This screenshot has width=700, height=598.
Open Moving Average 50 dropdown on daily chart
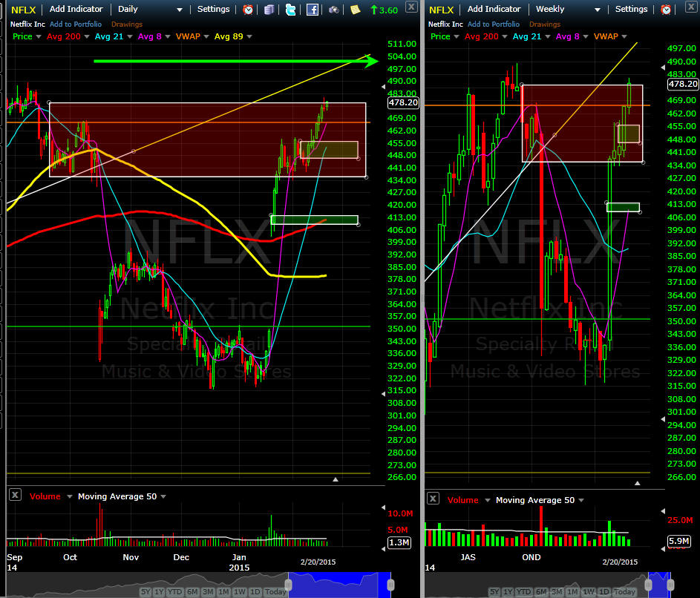[x=163, y=496]
